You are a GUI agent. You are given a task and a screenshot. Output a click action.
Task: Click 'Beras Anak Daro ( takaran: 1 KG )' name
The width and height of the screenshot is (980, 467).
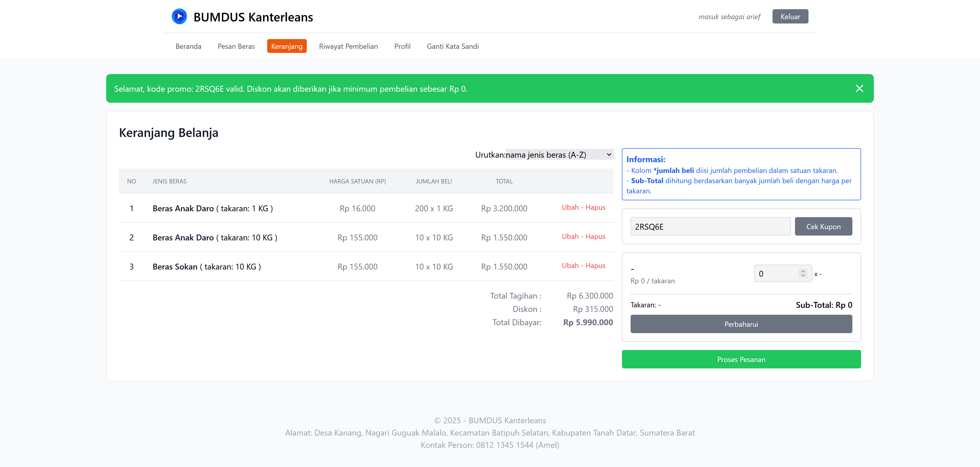(213, 208)
